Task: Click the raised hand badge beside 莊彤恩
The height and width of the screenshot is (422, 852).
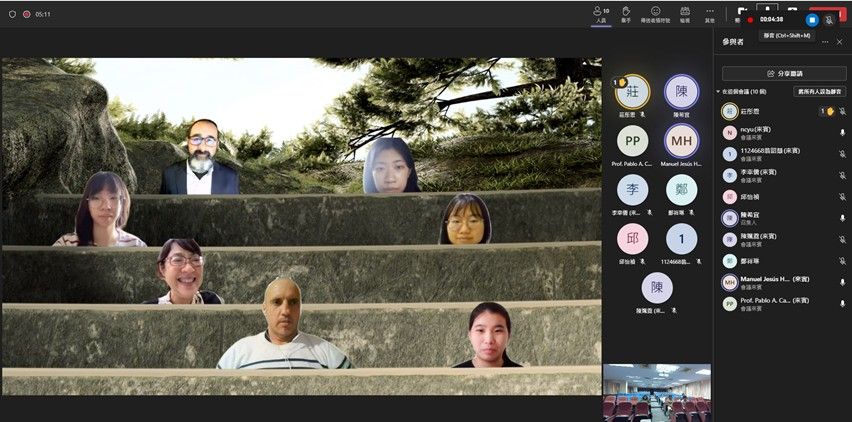Action: click(x=826, y=111)
